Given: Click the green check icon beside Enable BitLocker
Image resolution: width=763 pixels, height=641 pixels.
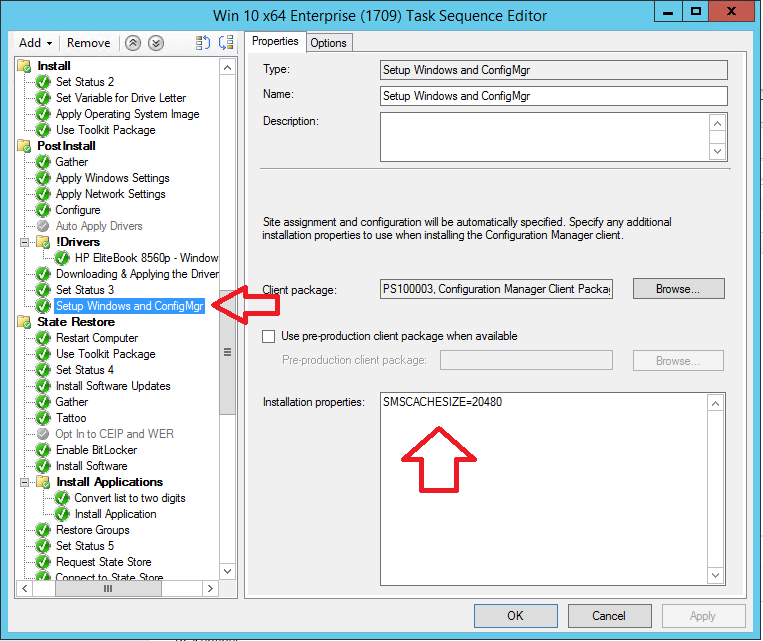Looking at the screenshot, I should pyautogui.click(x=43, y=450).
